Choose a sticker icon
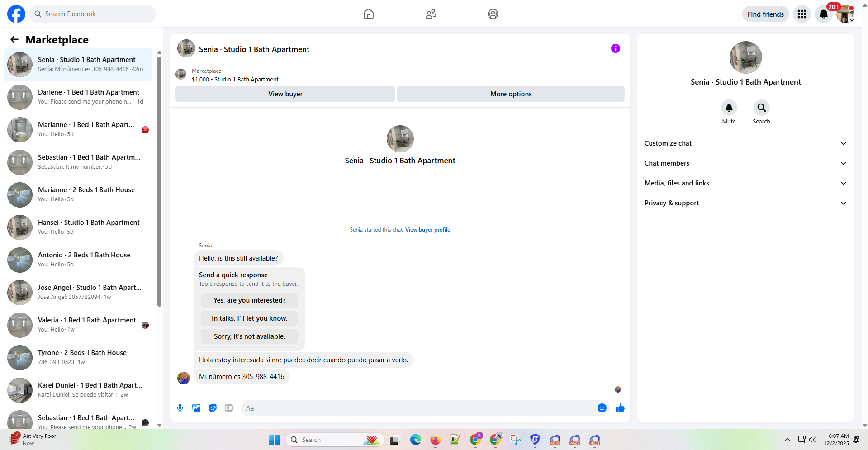Image resolution: width=868 pixels, height=450 pixels. tap(213, 408)
